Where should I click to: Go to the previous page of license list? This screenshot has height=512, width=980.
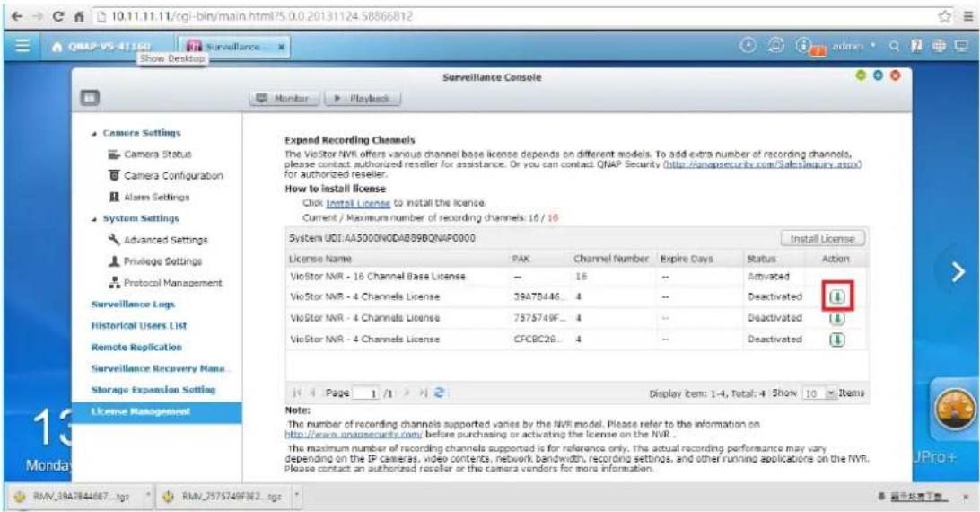pos(312,393)
